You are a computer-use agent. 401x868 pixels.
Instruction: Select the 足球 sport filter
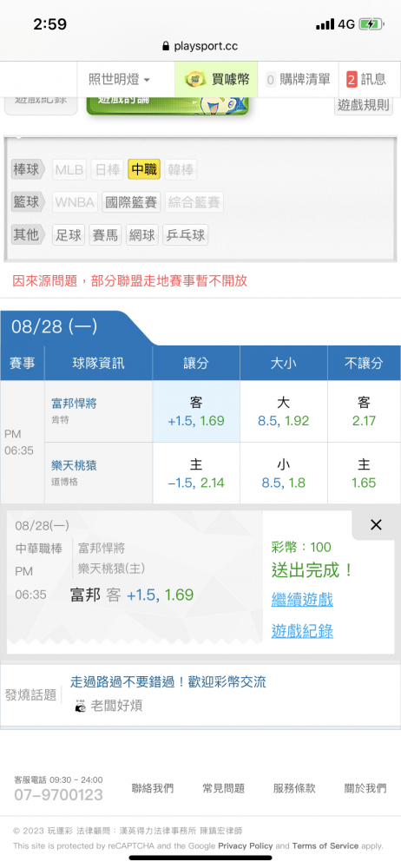pyautogui.click(x=68, y=235)
